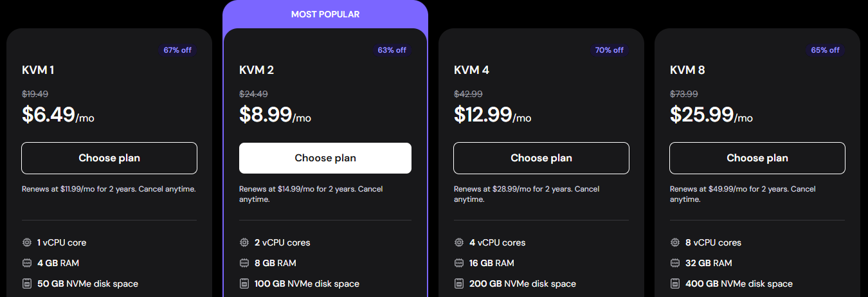Click the NVMe disk icon for 50 GB
The width and height of the screenshot is (868, 297).
[x=27, y=283]
